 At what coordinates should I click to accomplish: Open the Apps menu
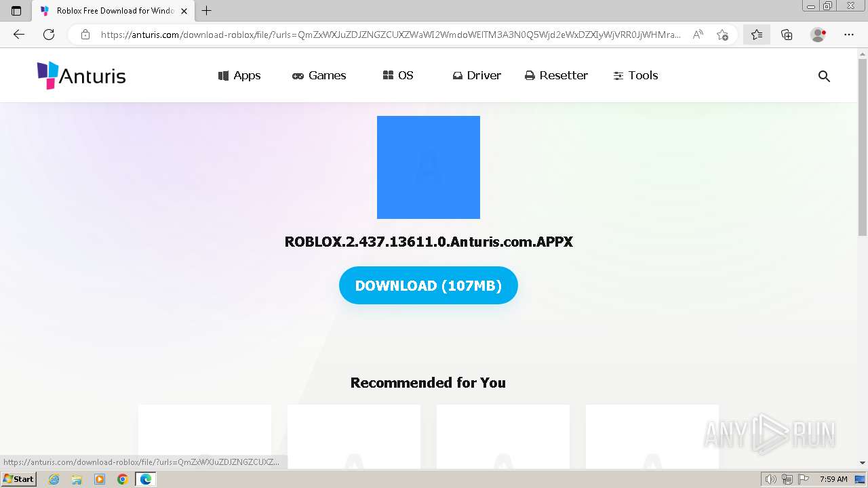[x=239, y=75]
